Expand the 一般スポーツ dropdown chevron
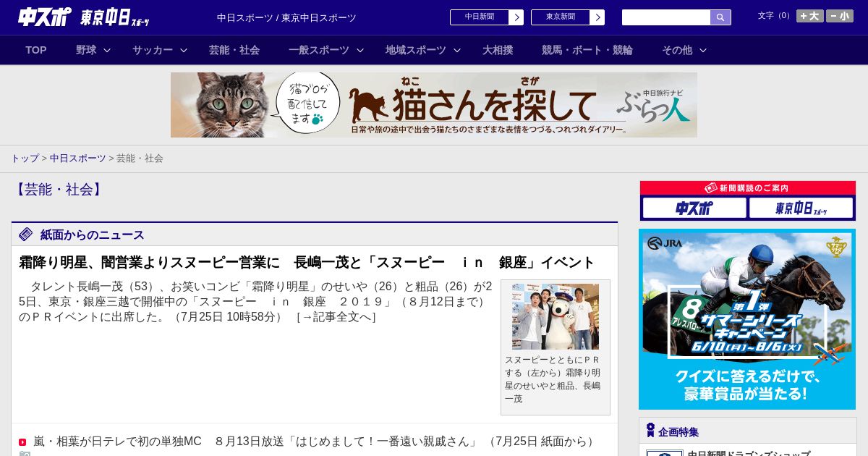This screenshot has height=456, width=868. pos(360,51)
